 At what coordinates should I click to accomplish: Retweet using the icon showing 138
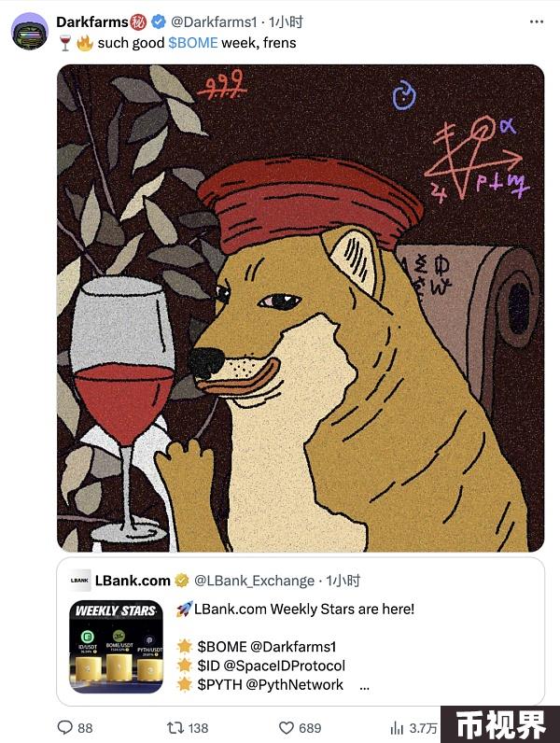tap(175, 727)
